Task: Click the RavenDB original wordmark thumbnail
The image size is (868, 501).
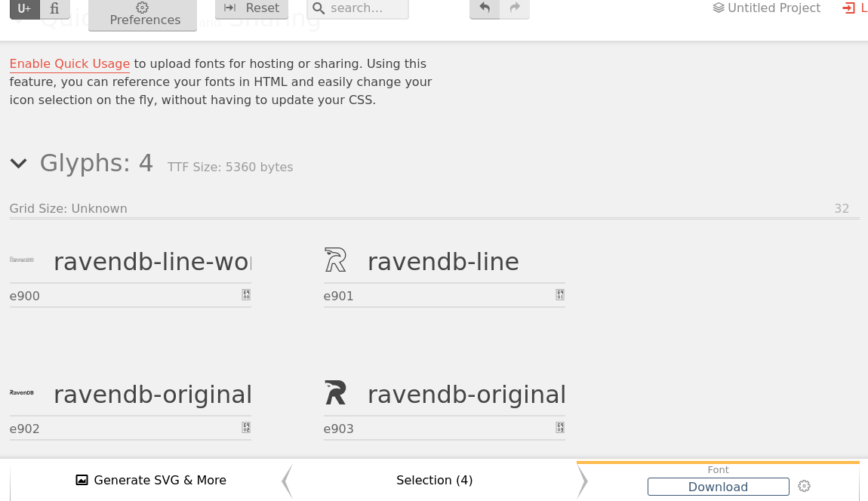Action: click(x=22, y=392)
